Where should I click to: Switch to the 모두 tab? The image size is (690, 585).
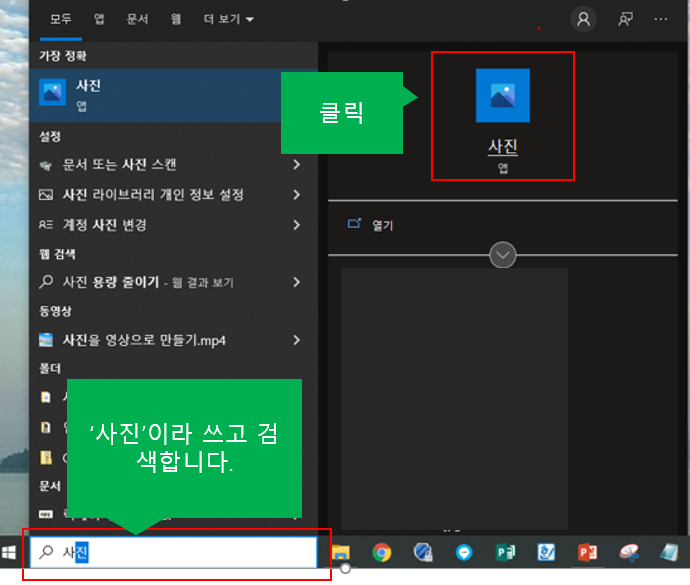tap(60, 19)
